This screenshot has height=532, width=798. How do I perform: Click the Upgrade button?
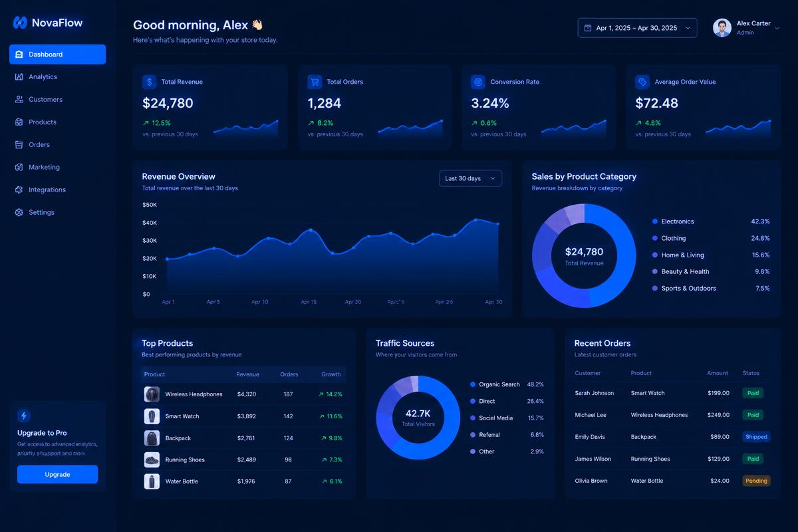[x=57, y=474]
